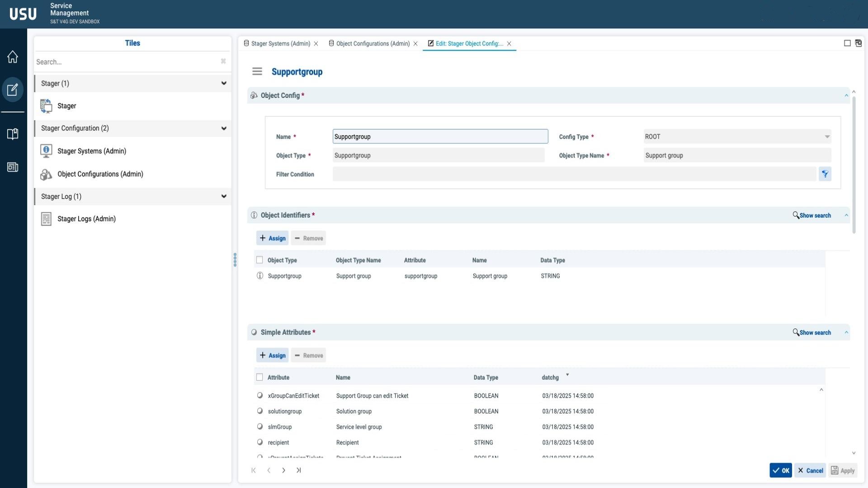Switch to the Stager Systems (Admin) tab
The image size is (868, 488).
[280, 44]
